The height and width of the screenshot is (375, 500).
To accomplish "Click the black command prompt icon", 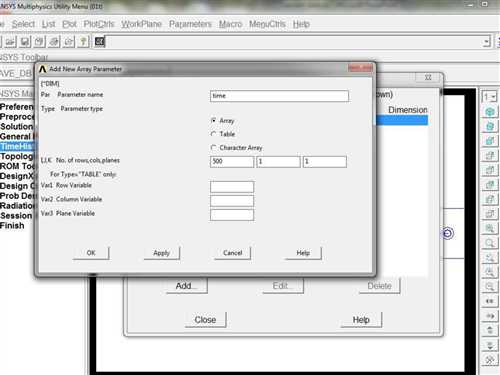I will click(100, 41).
